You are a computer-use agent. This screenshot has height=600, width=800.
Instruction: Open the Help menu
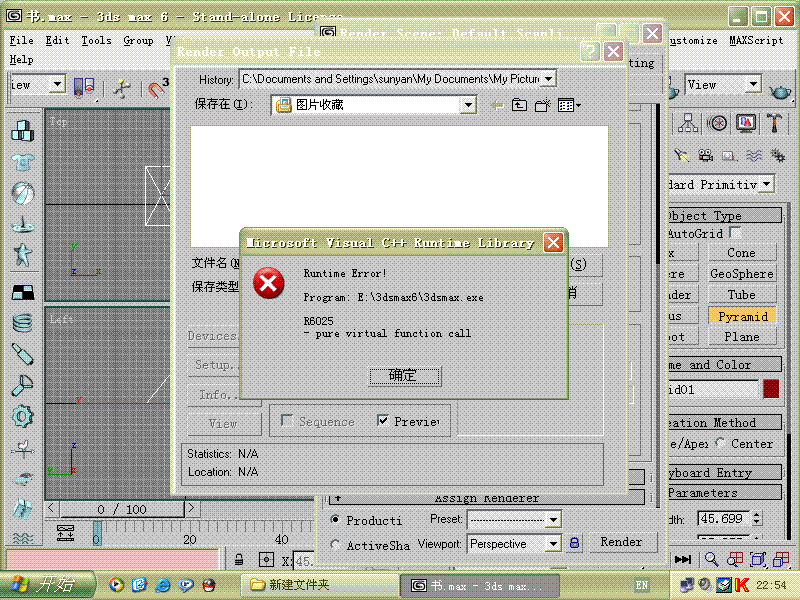(x=21, y=60)
